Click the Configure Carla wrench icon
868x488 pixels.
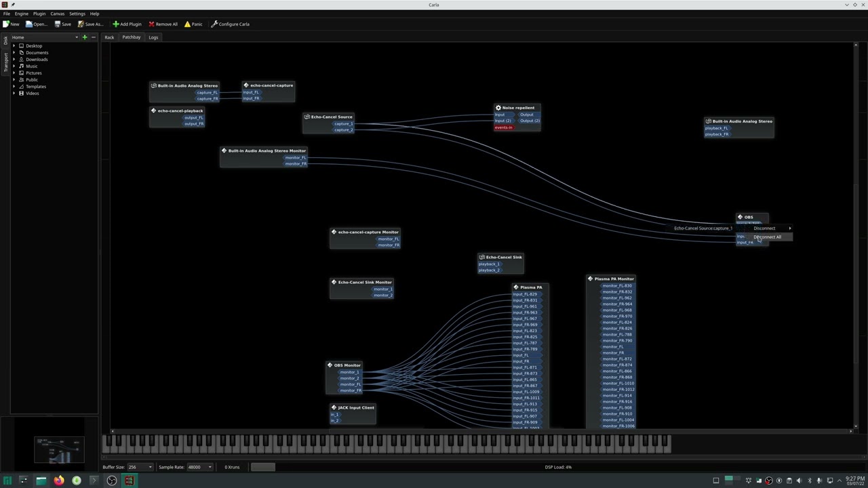click(214, 24)
